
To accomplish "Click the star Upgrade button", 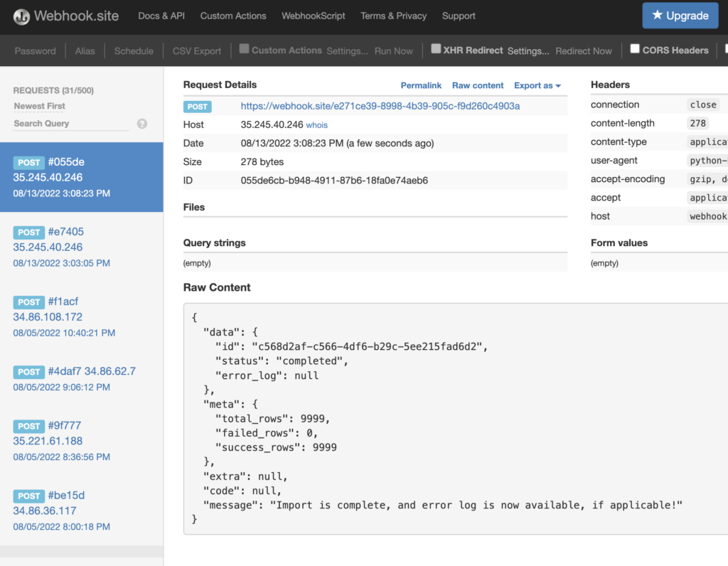I will tap(680, 16).
